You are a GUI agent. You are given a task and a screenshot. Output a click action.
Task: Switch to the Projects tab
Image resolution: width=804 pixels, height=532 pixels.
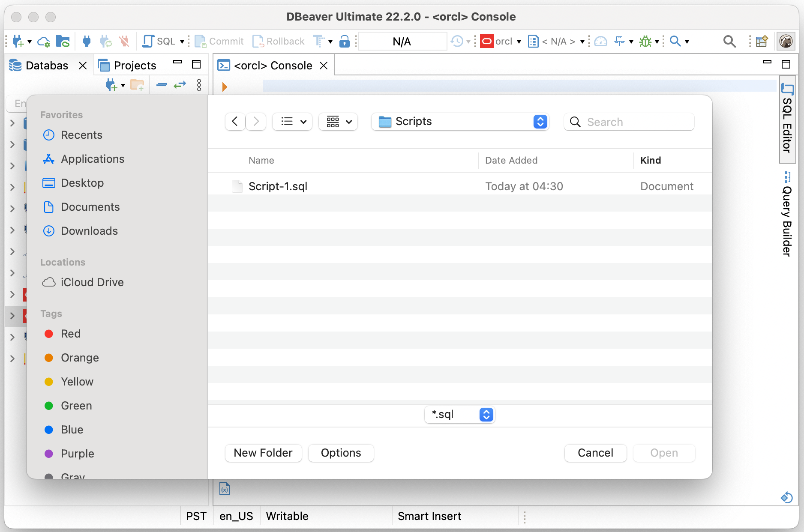[x=134, y=65]
